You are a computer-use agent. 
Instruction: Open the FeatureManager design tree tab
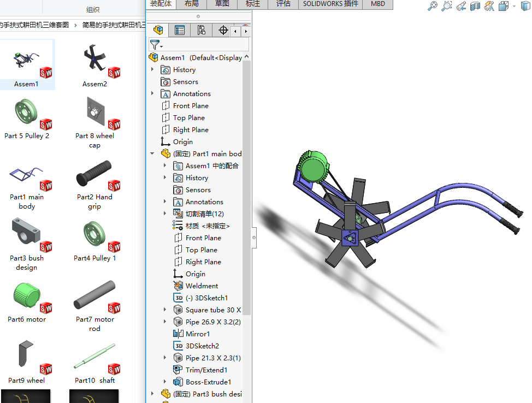(x=158, y=31)
